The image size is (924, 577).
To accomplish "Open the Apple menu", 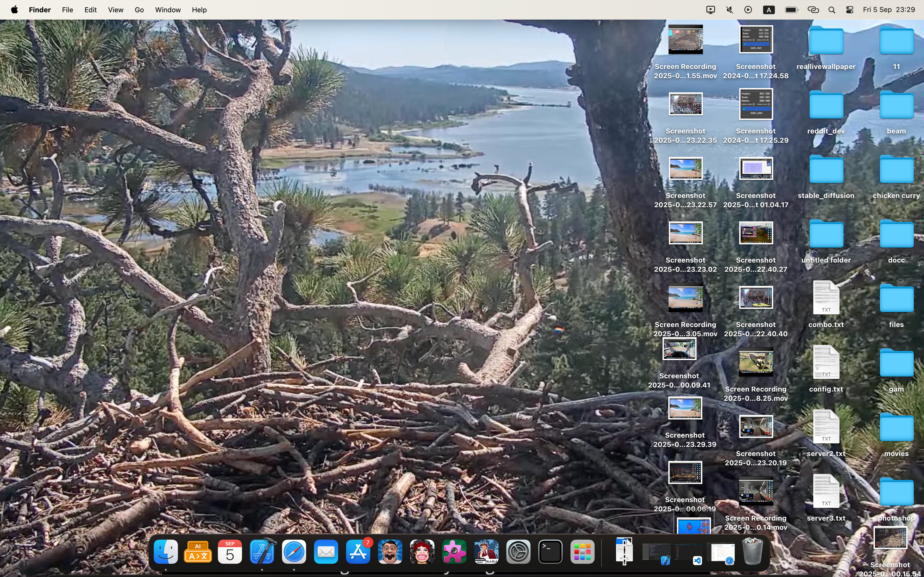I will pyautogui.click(x=14, y=10).
